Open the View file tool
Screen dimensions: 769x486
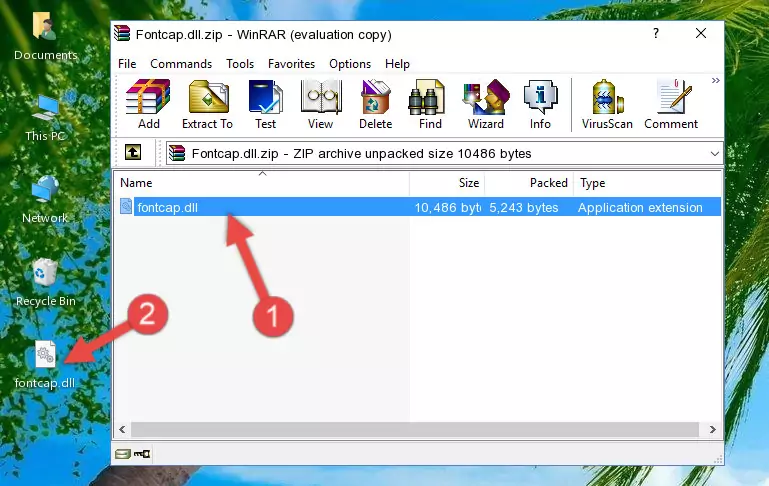coord(321,104)
